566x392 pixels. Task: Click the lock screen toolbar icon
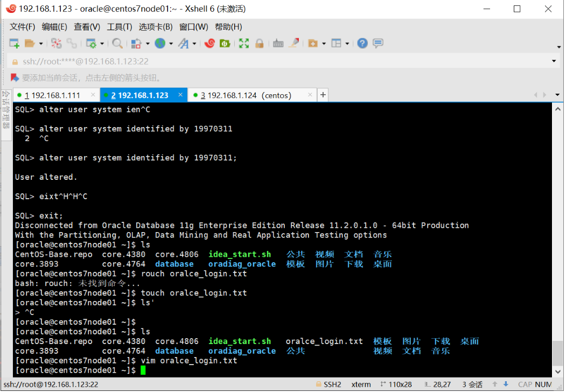click(x=260, y=43)
